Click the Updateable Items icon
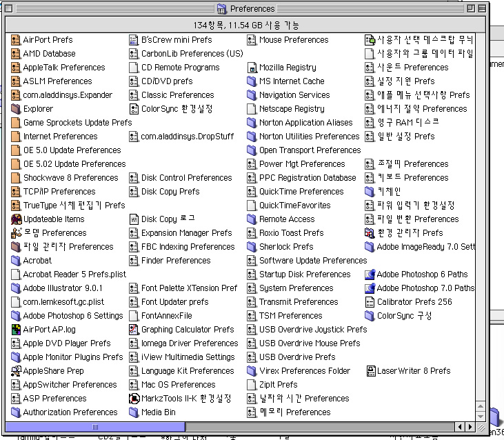Image resolution: width=504 pixels, height=440 pixels. [x=17, y=219]
